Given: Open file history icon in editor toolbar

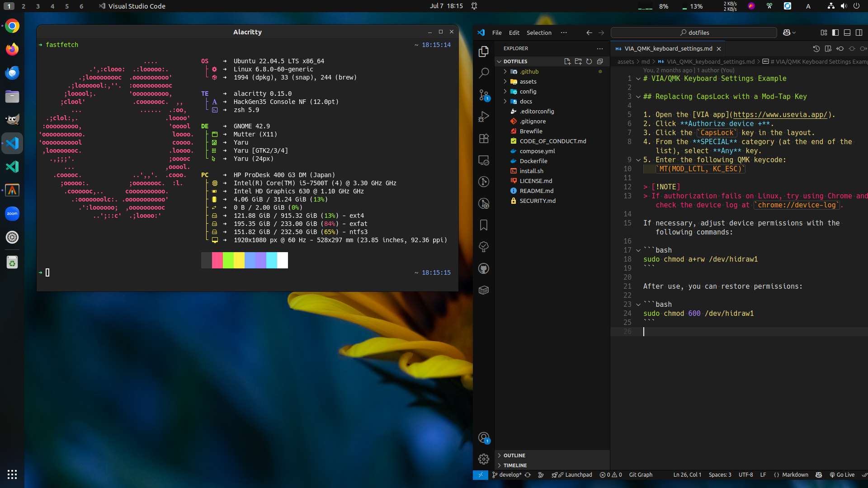Looking at the screenshot, I should coord(816,48).
